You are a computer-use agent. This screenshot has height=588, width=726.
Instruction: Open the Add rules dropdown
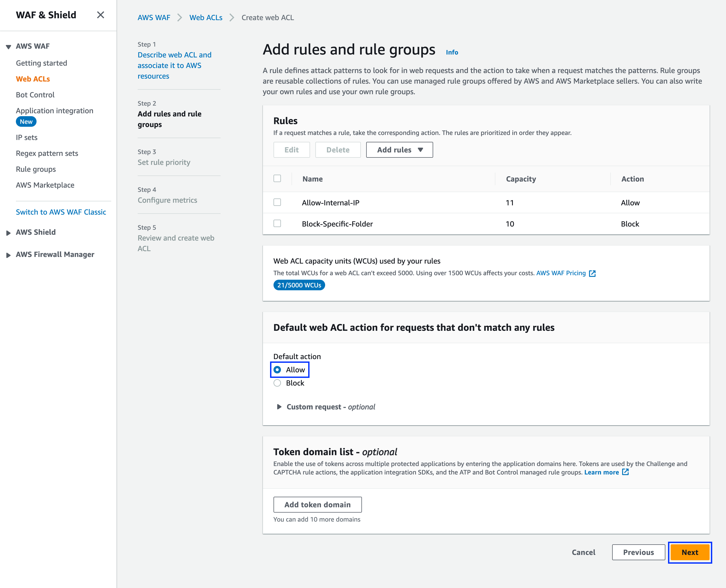coord(399,150)
